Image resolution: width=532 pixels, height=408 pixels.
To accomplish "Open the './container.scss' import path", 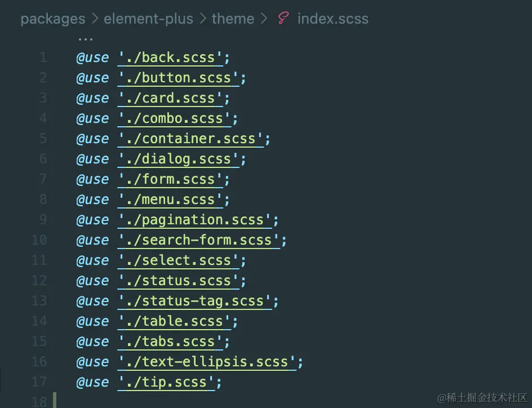I will (x=190, y=139).
